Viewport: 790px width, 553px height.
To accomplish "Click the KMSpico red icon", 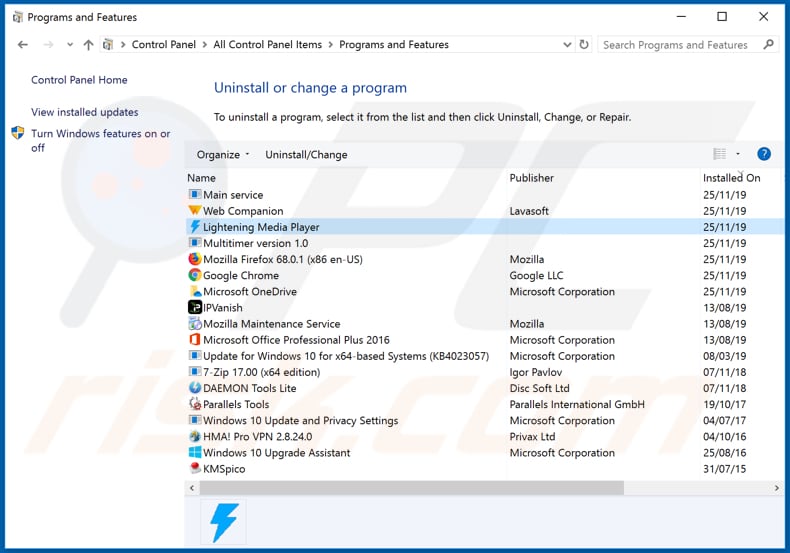I will (195, 468).
